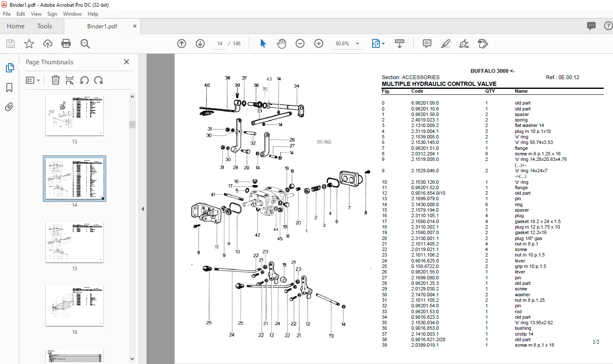This screenshot has width=613, height=364.
Task: Collapse the navigation pane with the arrow
Action: click(143, 209)
